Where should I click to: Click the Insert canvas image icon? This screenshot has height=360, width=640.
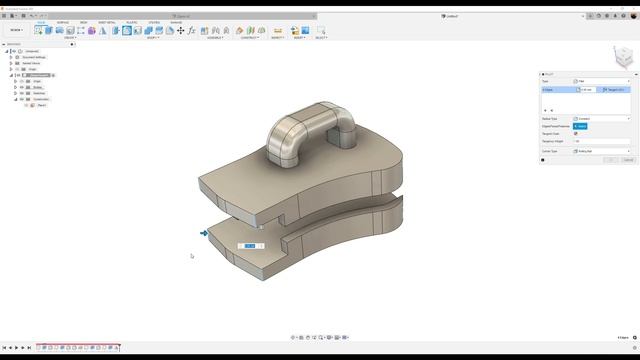coord(305,30)
